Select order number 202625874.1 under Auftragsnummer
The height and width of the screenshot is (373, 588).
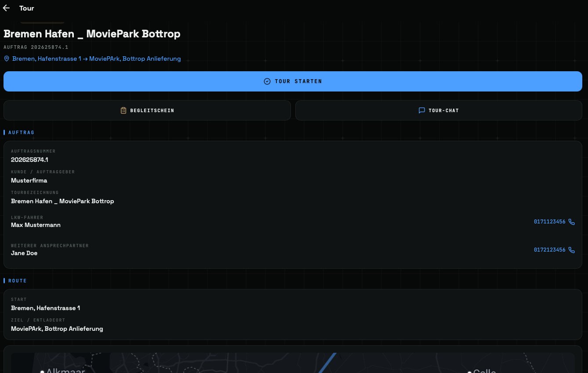click(30, 160)
